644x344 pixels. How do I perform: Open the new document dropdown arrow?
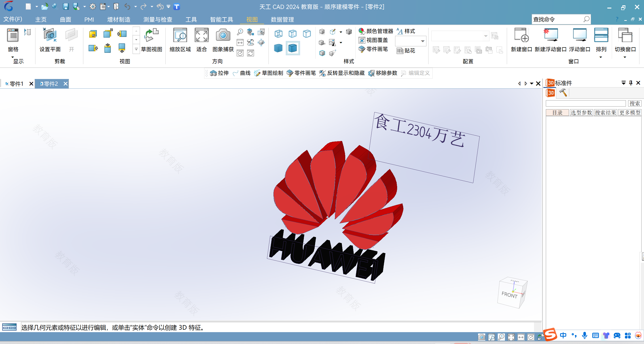36,7
